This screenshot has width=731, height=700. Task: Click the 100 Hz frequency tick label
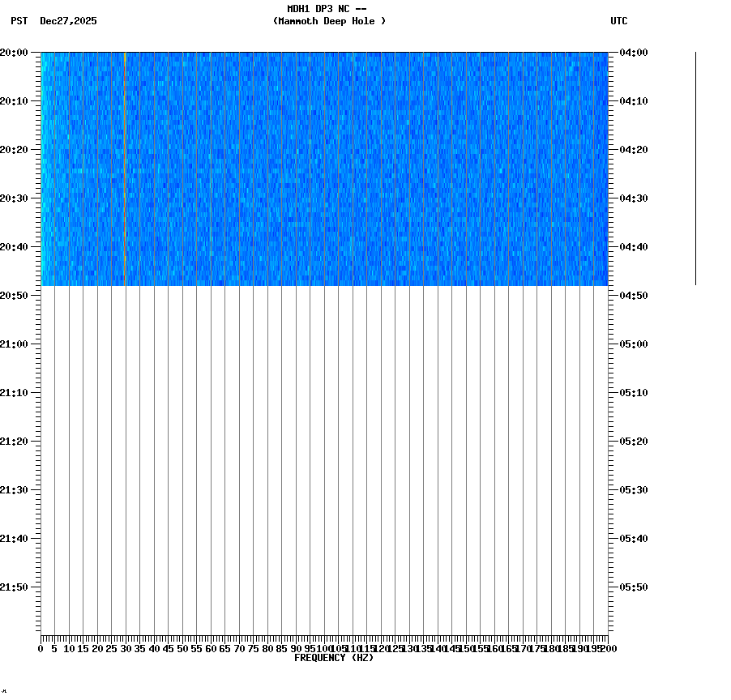tap(323, 648)
